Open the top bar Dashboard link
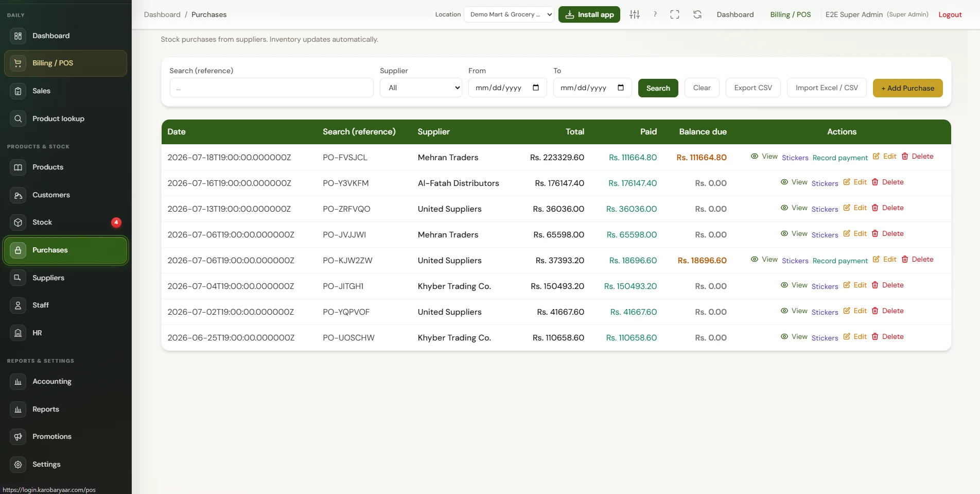This screenshot has width=980, height=494. [x=735, y=14]
